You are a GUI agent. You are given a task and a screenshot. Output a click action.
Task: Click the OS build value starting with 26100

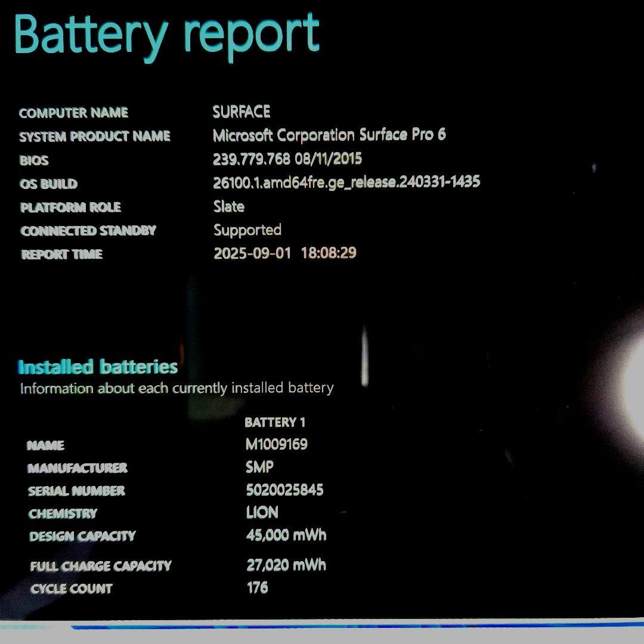tap(346, 182)
